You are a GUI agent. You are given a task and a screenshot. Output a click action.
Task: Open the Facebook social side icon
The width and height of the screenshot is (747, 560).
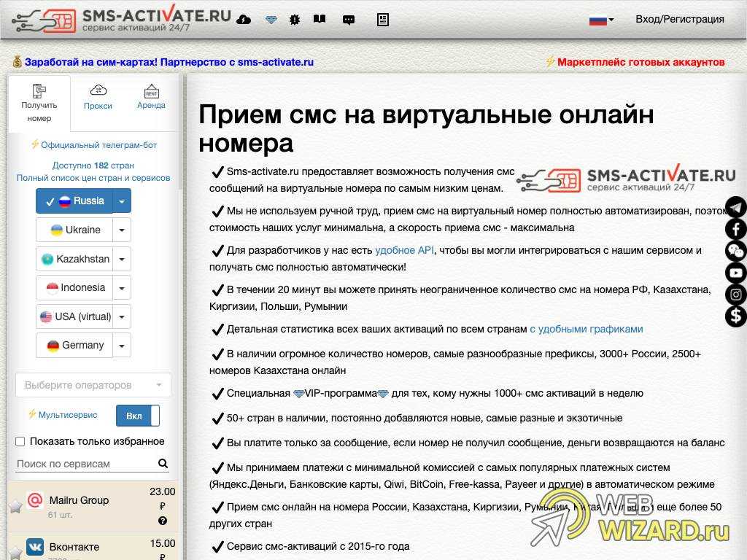736,229
